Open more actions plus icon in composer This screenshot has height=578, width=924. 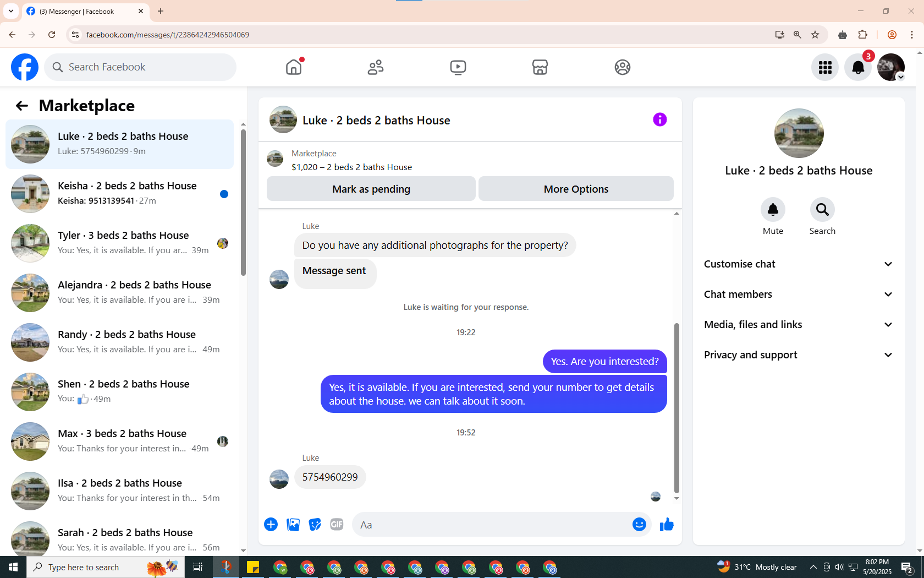coord(271,525)
